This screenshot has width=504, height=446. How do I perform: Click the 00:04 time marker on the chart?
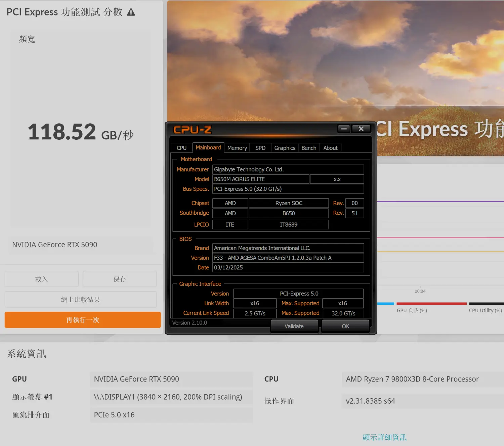click(420, 291)
